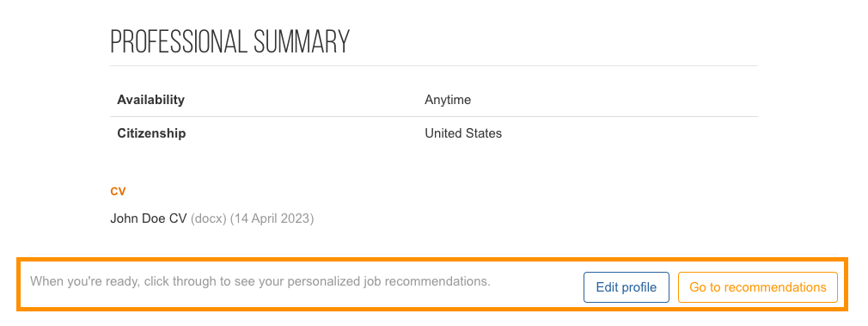Click the (docx) file type label
The width and height of the screenshot is (868, 326).
209,218
